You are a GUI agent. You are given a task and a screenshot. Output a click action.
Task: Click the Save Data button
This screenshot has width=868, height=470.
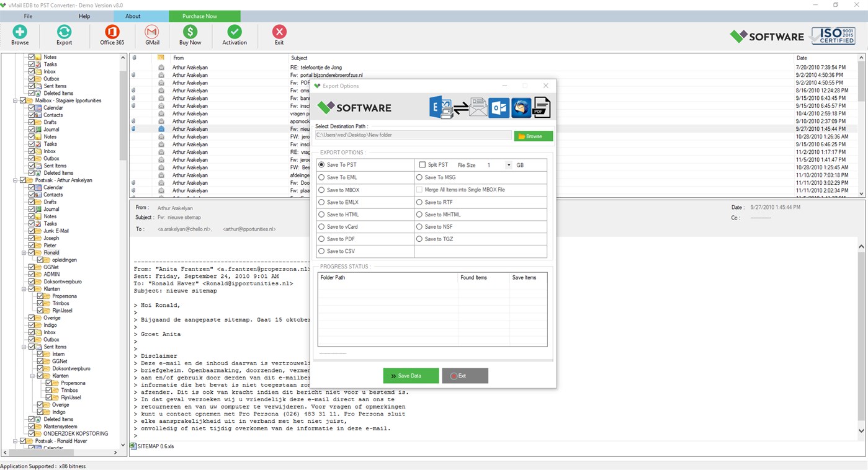coord(411,375)
